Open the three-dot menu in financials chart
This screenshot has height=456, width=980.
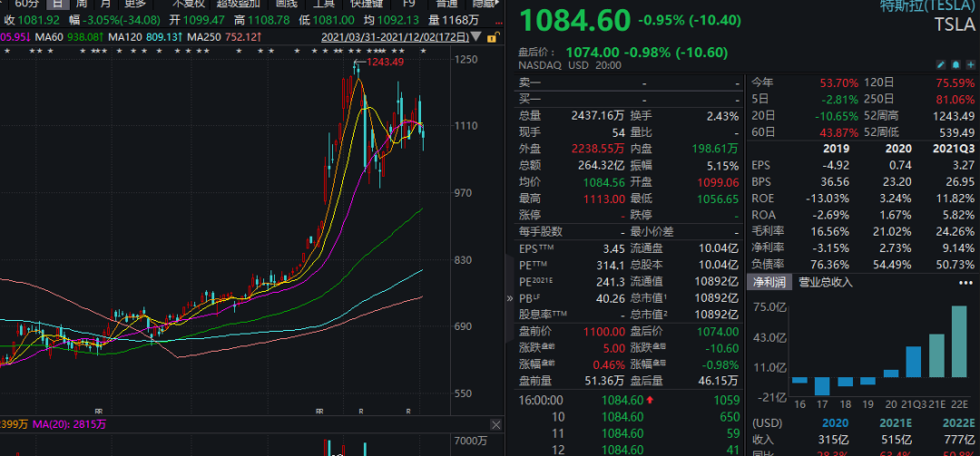tap(965, 282)
